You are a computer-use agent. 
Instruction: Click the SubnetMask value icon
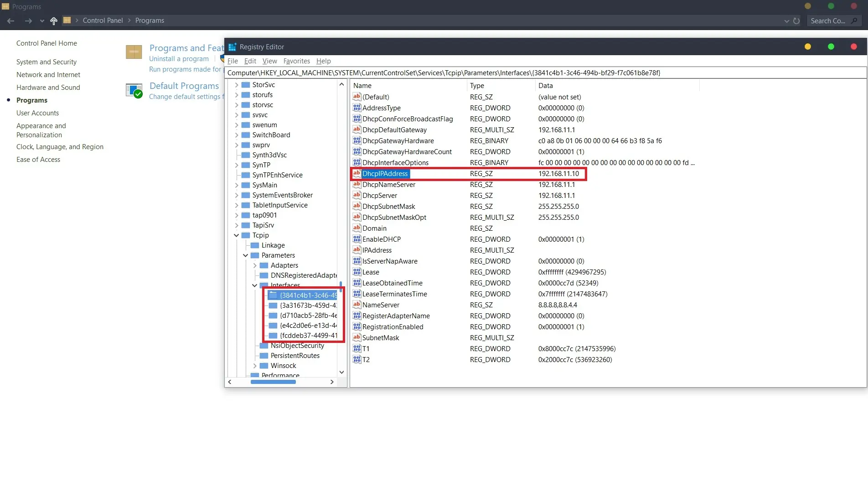click(357, 338)
